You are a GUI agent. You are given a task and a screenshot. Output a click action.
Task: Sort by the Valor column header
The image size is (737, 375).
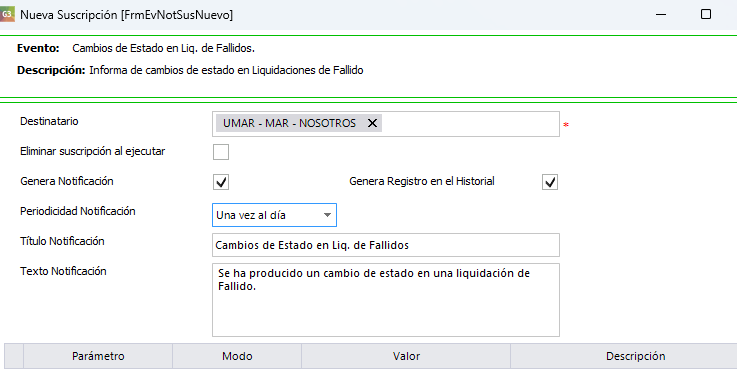[406, 356]
